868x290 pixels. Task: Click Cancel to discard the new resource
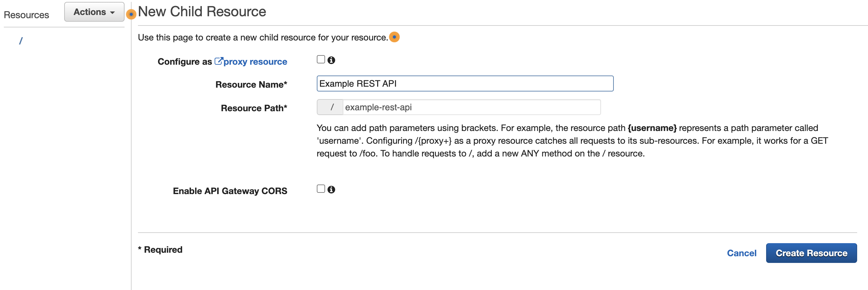(x=742, y=253)
